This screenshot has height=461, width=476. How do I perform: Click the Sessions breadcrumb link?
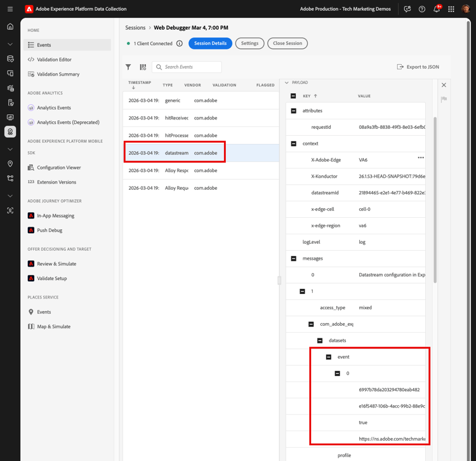point(135,28)
